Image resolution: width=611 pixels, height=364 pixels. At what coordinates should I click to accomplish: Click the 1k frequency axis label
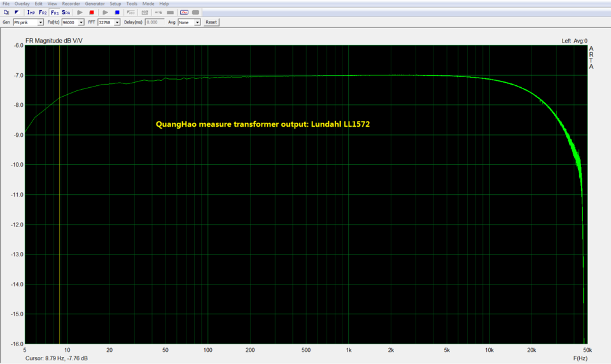348,350
